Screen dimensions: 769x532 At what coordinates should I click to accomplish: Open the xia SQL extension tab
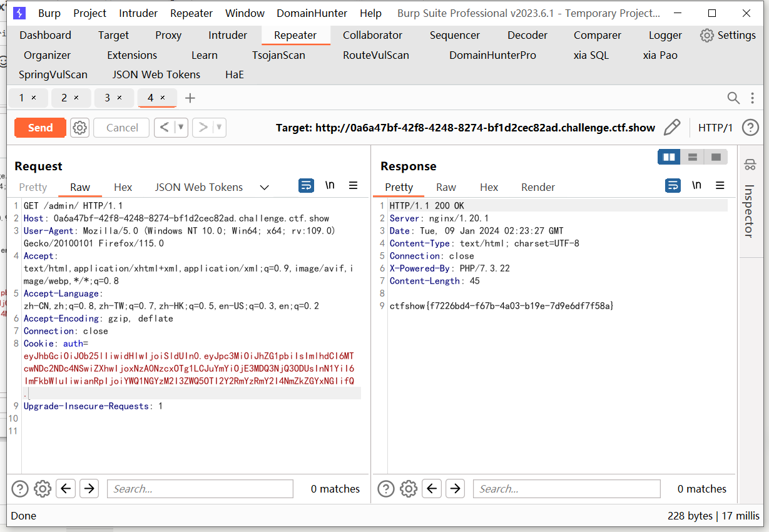point(591,55)
